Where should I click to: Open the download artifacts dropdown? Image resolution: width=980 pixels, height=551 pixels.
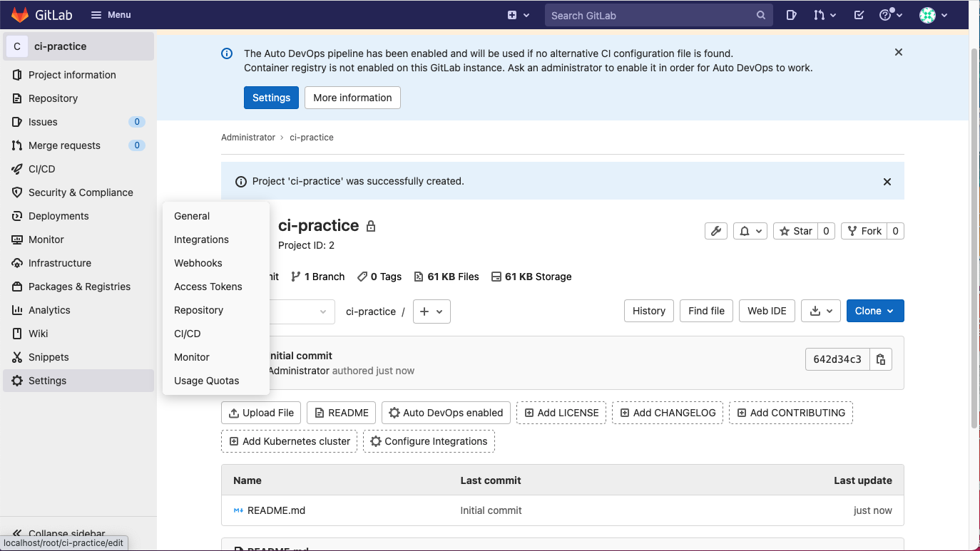tap(820, 311)
